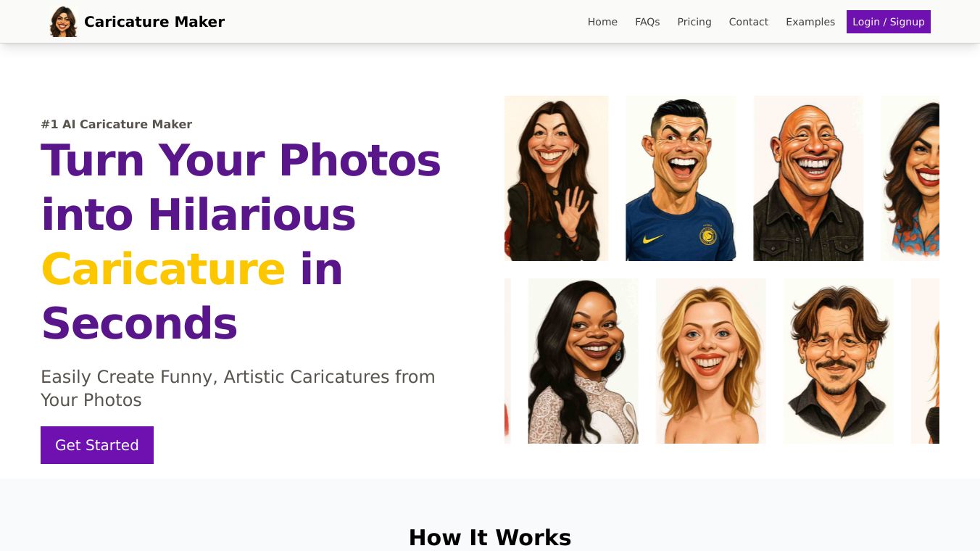This screenshot has height=551, width=980.
Task: Click the partially cut-off caricature bottom right edge
Action: pyautogui.click(x=926, y=361)
